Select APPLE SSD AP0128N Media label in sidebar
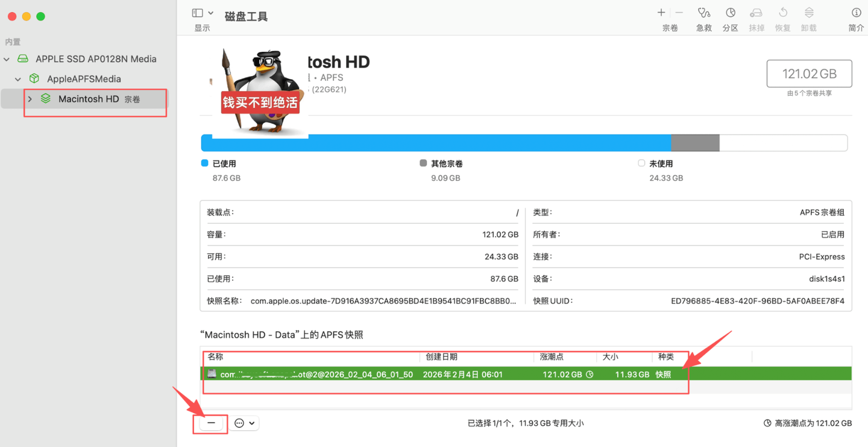Image resolution: width=868 pixels, height=447 pixels. pos(96,59)
